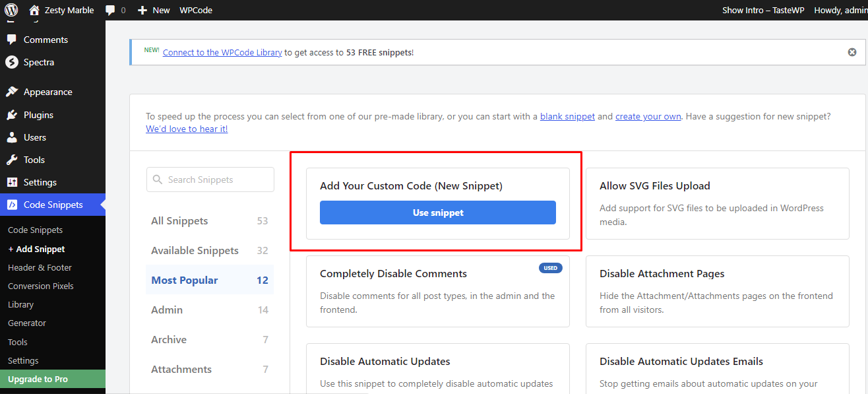Click the Plugins plug icon
Screen dimensions: 868x394
11,115
